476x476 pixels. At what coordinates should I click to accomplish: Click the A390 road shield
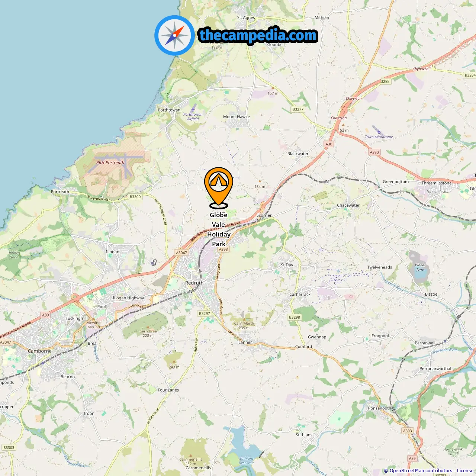374,152
